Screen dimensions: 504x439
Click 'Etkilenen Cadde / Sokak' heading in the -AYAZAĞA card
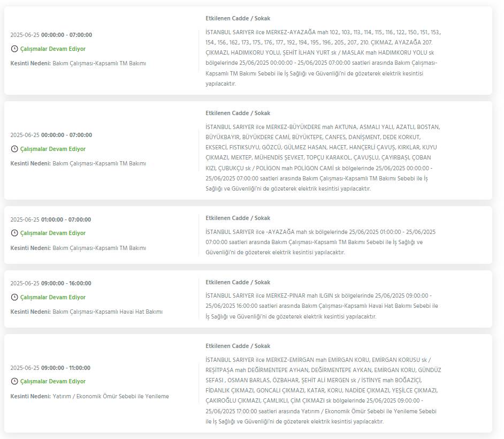point(238,218)
